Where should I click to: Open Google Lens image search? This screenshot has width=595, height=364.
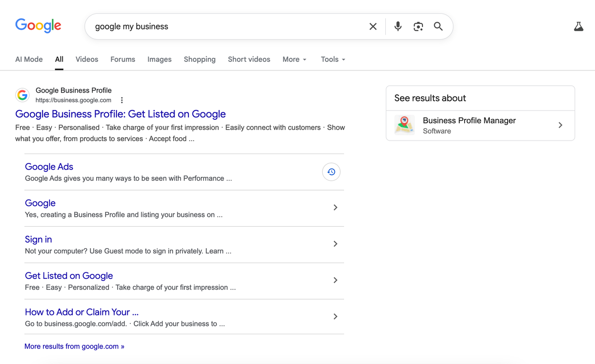418,26
